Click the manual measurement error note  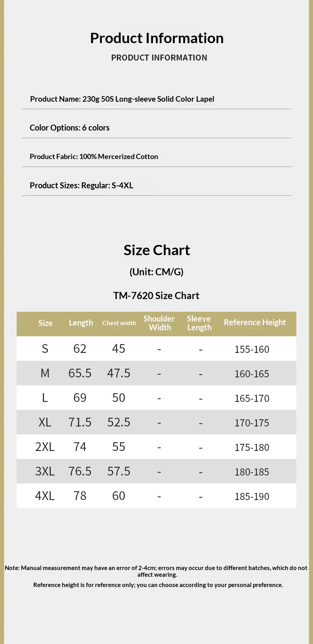pyautogui.click(x=156, y=571)
